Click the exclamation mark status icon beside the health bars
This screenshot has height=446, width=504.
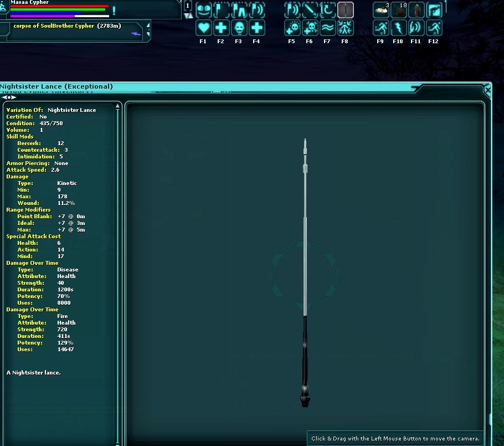(x=114, y=11)
